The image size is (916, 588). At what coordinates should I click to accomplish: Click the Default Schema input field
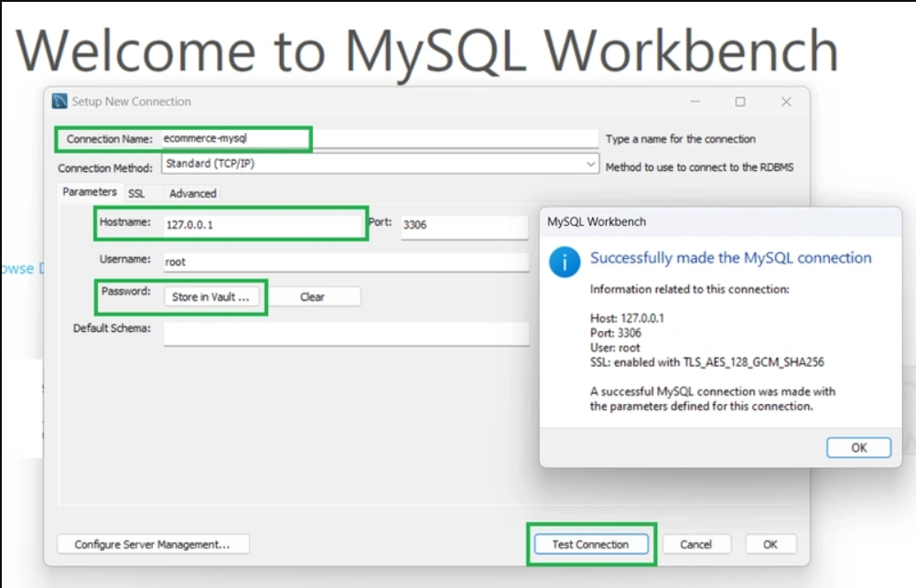[x=347, y=334]
